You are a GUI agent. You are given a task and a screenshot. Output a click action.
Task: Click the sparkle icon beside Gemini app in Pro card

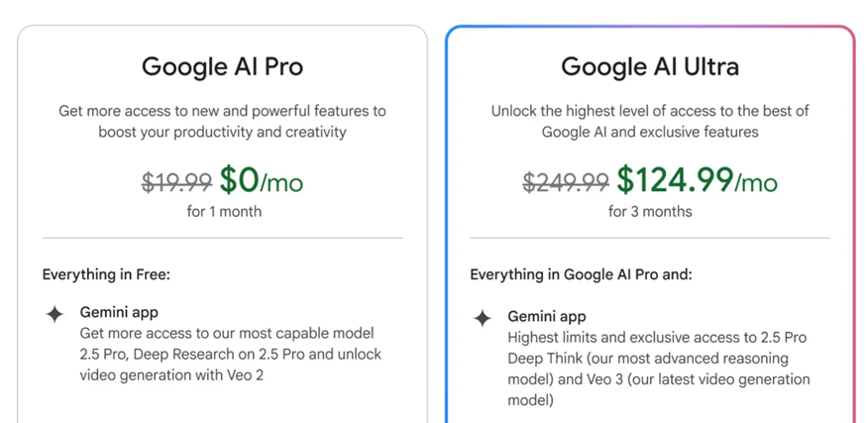[x=55, y=314]
